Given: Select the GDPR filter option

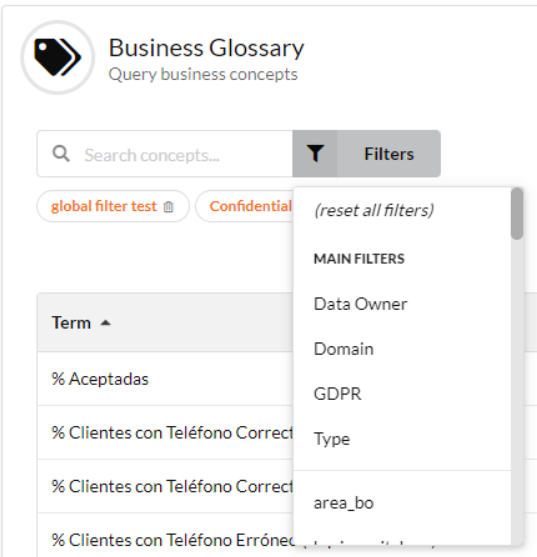Looking at the screenshot, I should [x=337, y=394].
